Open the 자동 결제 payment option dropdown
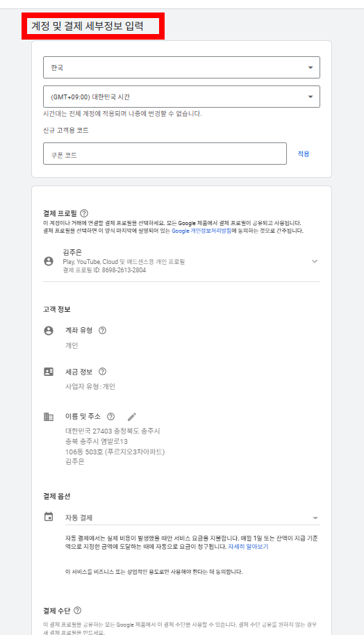The height and width of the screenshot is (635, 364). 192,518
